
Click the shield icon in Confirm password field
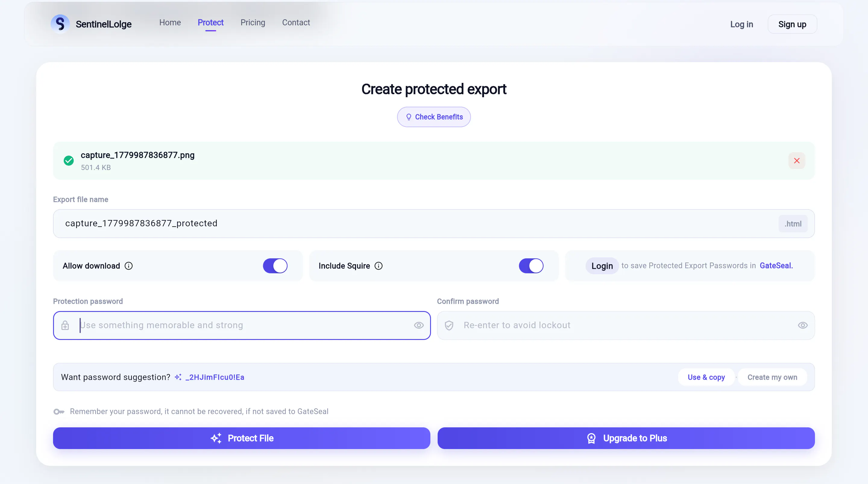tap(449, 325)
